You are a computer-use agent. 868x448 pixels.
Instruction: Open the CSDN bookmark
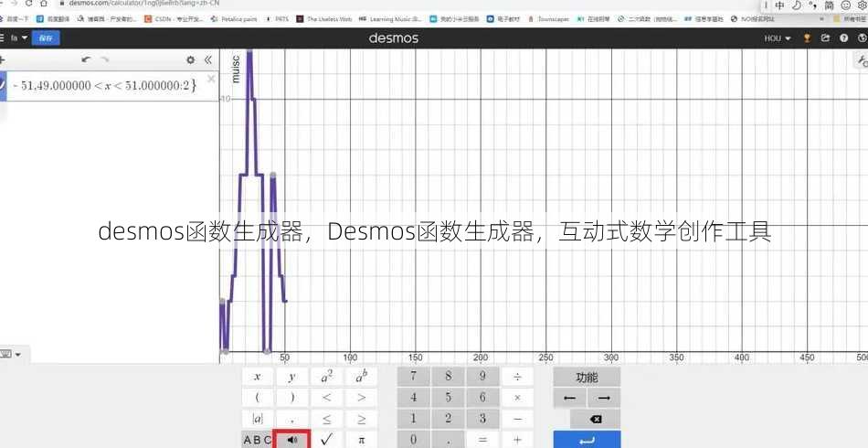[x=174, y=19]
